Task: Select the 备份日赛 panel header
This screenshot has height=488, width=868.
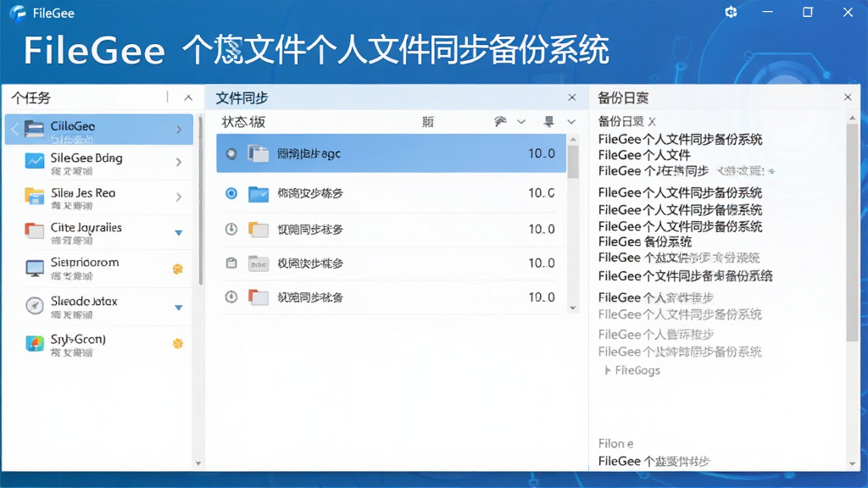Action: pyautogui.click(x=623, y=98)
